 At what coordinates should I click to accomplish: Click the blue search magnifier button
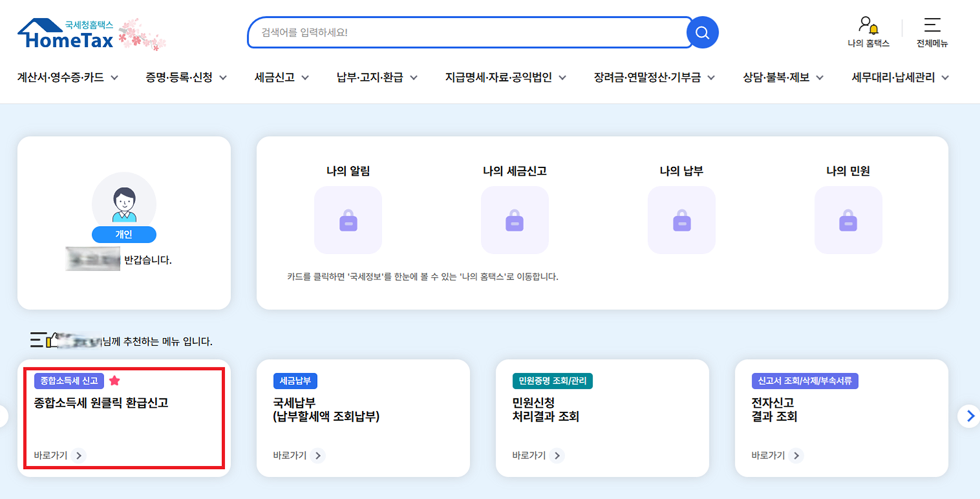point(702,32)
